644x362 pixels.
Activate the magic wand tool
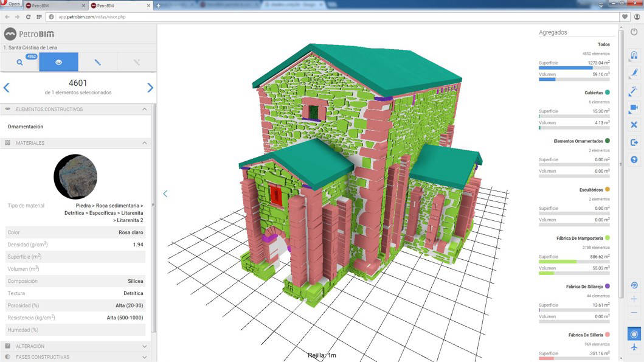pyautogui.click(x=634, y=91)
